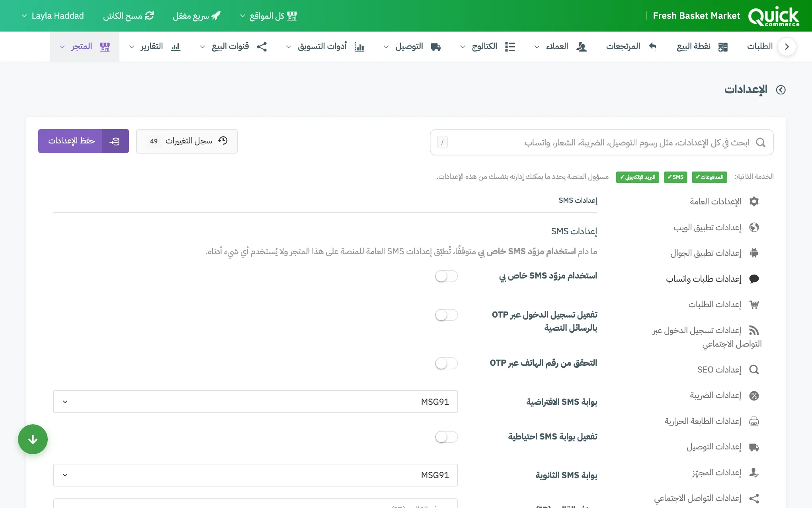812x508 pixels.
Task: Click the SMS green self-service badge
Action: 675,177
